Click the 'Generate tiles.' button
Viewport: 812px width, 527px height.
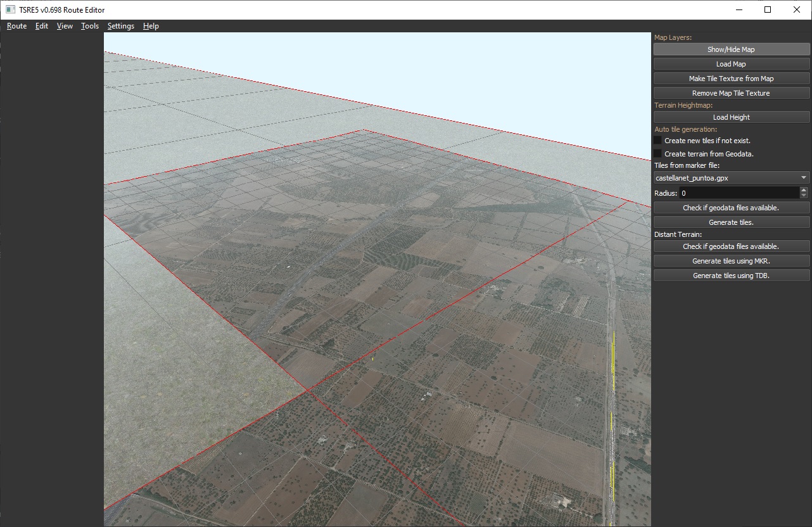(x=731, y=222)
